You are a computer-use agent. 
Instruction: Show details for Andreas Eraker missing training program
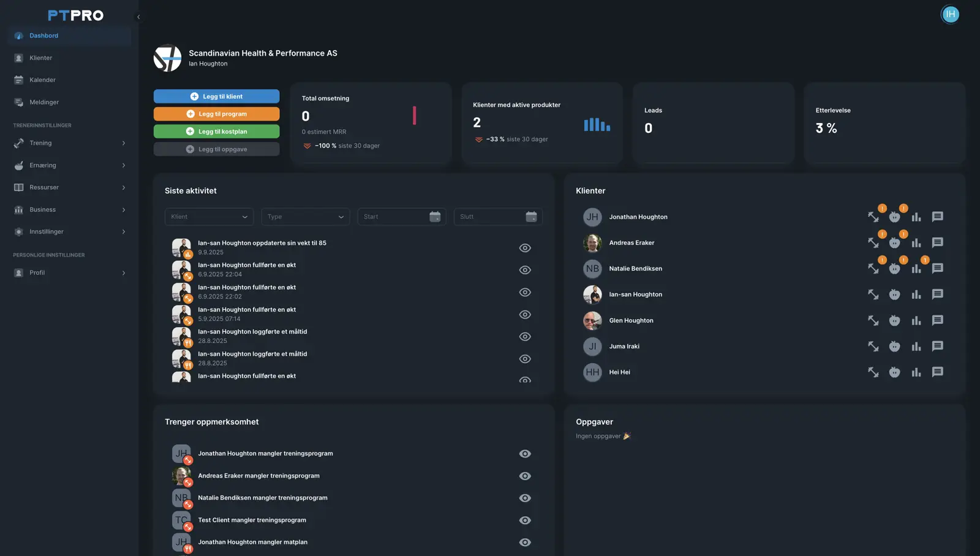coord(525,476)
